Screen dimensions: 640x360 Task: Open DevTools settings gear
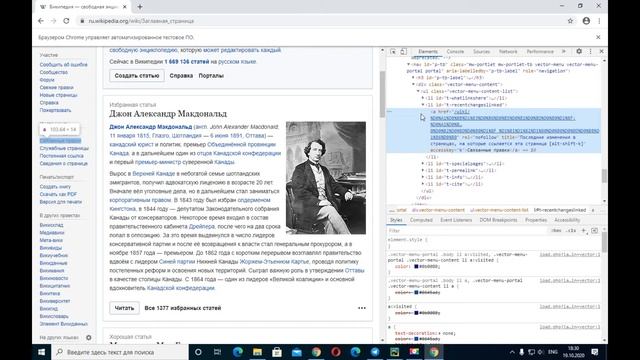(x=579, y=51)
